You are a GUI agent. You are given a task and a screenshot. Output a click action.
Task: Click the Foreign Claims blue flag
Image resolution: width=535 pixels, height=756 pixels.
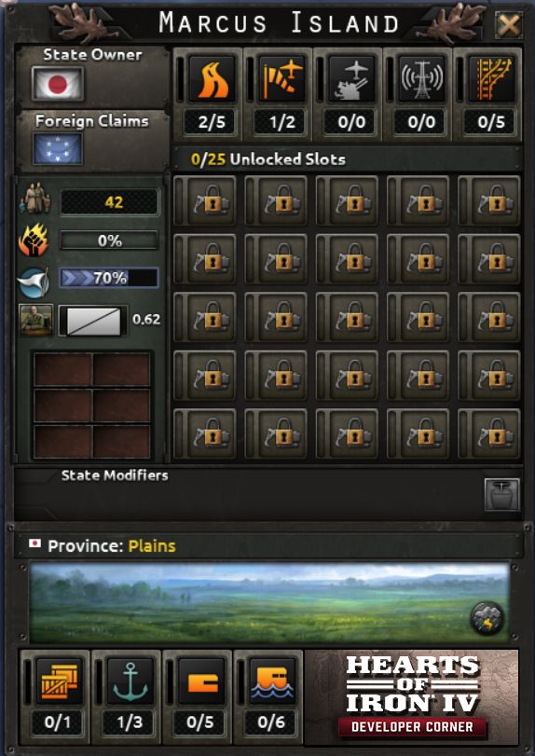click(58, 148)
